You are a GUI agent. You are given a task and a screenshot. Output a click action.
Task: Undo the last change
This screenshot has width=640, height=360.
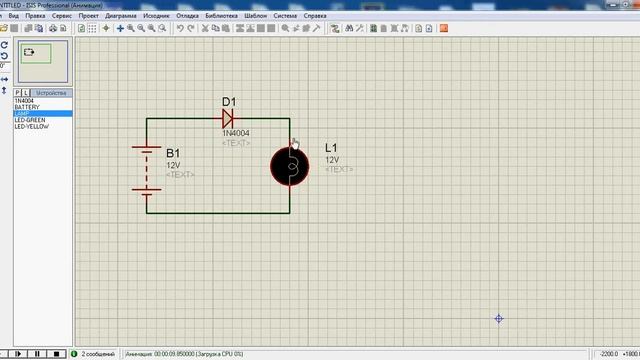[x=180, y=28]
